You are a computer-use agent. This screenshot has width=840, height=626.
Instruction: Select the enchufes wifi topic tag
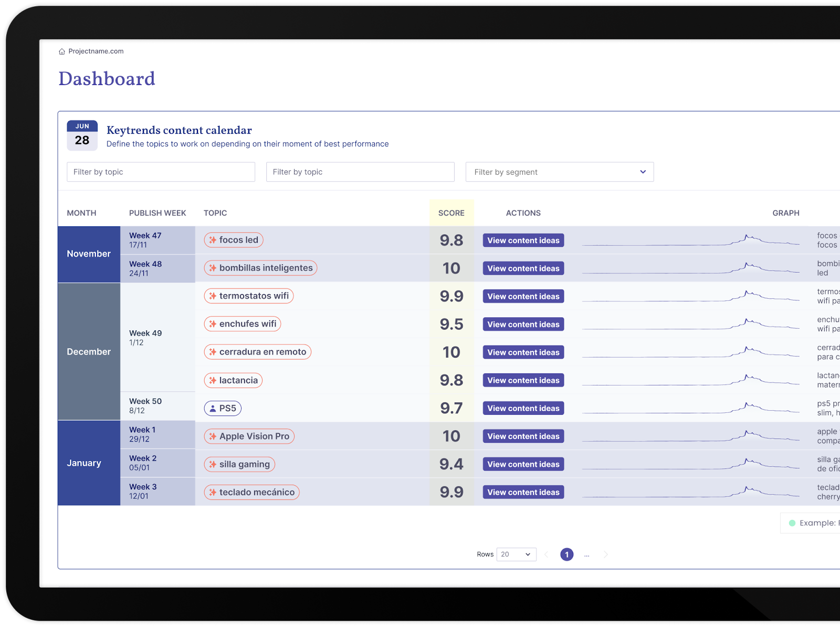(243, 324)
